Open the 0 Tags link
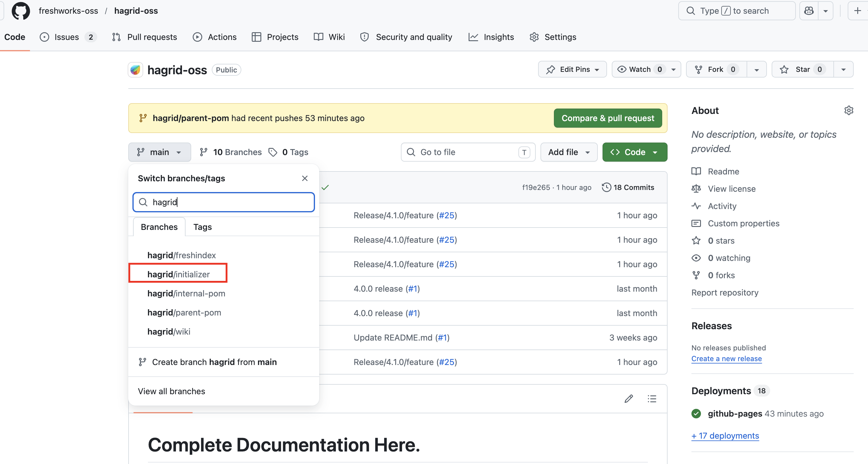This screenshot has height=464, width=868. pos(288,152)
